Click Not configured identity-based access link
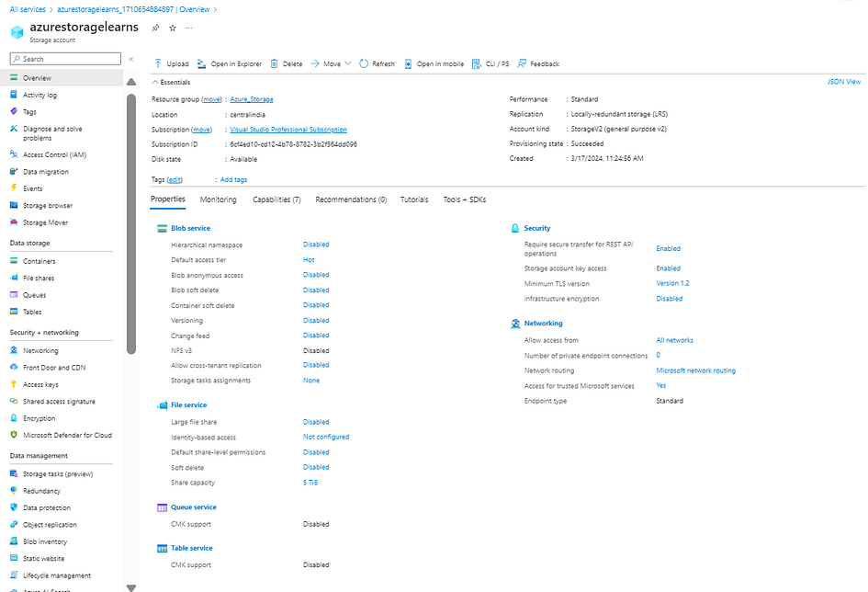The height and width of the screenshot is (592, 868). [x=326, y=437]
